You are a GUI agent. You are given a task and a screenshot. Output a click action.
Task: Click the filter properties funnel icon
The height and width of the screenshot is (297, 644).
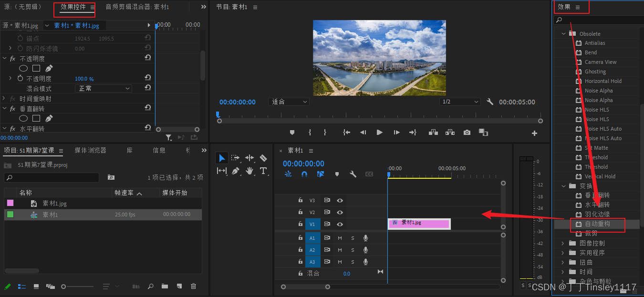[169, 137]
